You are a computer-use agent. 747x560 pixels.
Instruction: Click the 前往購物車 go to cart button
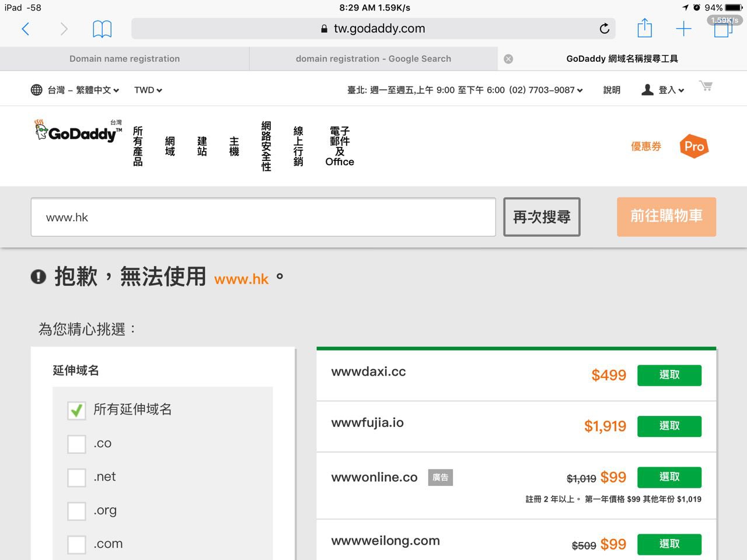tap(666, 216)
